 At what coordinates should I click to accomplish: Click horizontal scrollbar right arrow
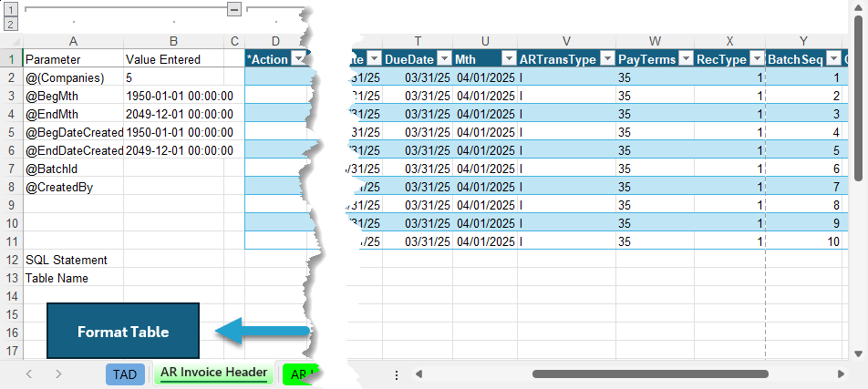point(842,374)
